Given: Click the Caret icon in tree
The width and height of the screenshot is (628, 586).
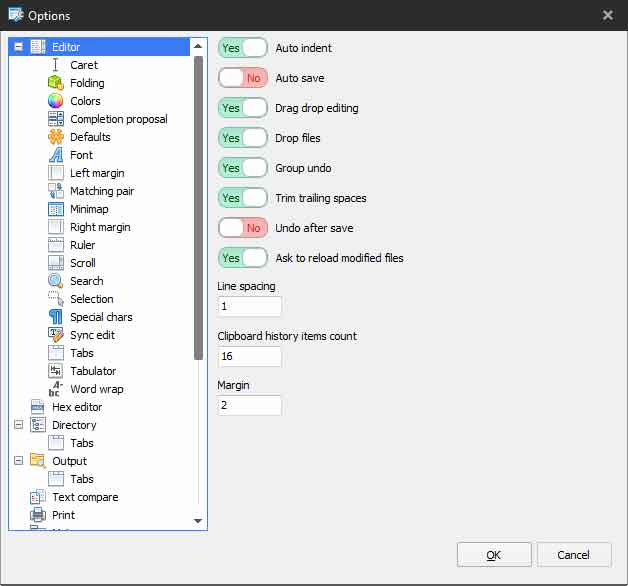Looking at the screenshot, I should pos(56,65).
